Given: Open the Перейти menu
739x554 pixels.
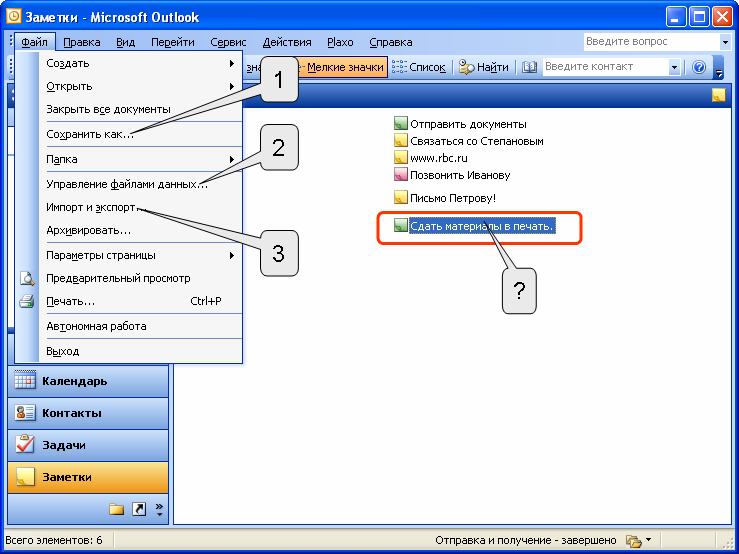Looking at the screenshot, I should coord(172,42).
